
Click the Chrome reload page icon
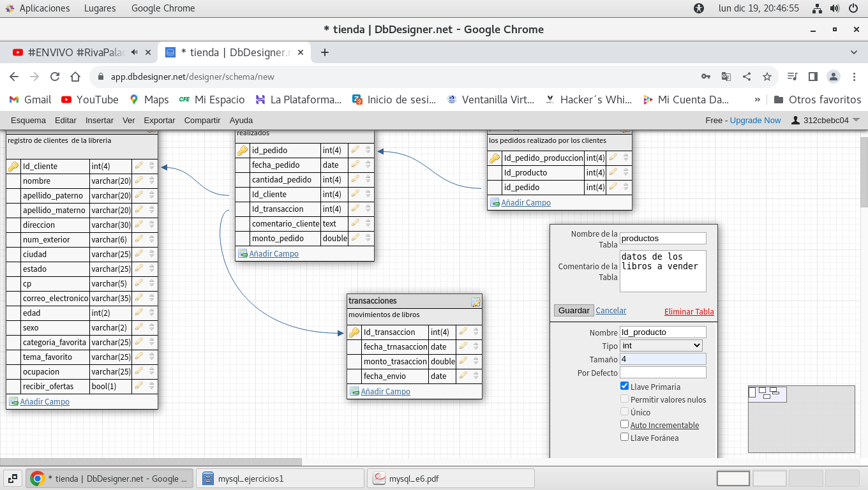pyautogui.click(x=55, y=77)
